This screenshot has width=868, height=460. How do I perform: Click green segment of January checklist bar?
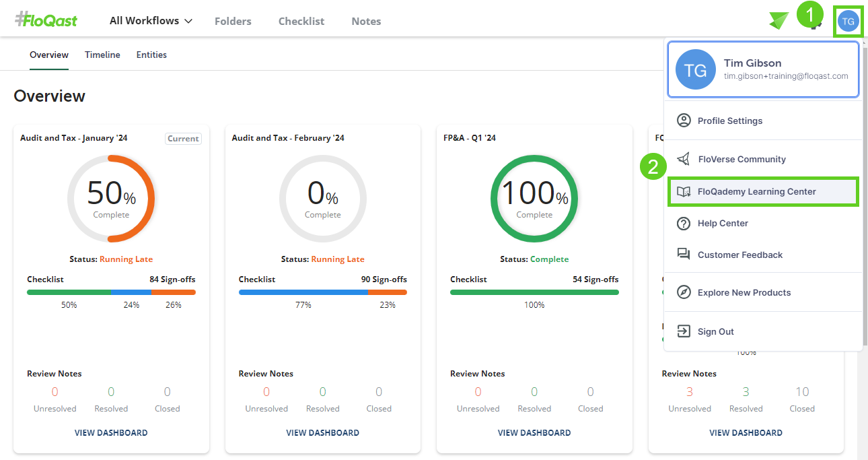point(69,292)
